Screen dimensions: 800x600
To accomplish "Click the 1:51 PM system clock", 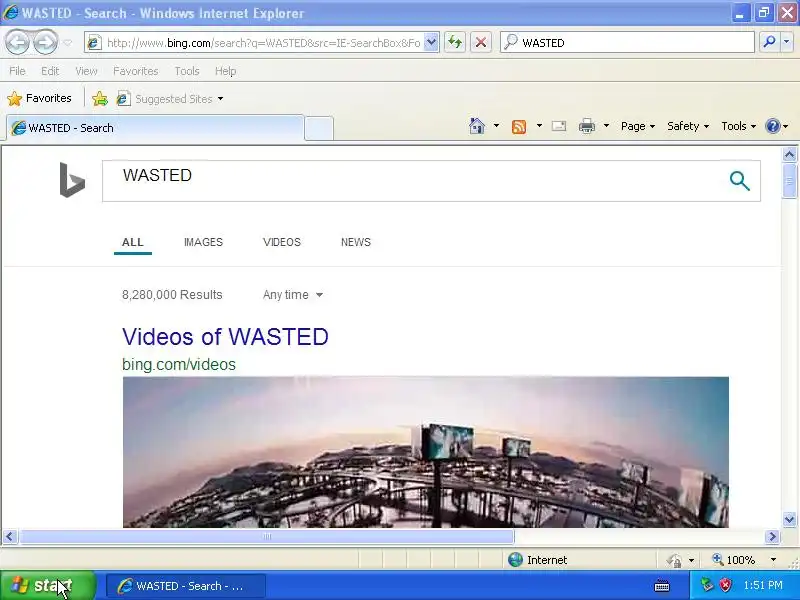I will click(763, 585).
